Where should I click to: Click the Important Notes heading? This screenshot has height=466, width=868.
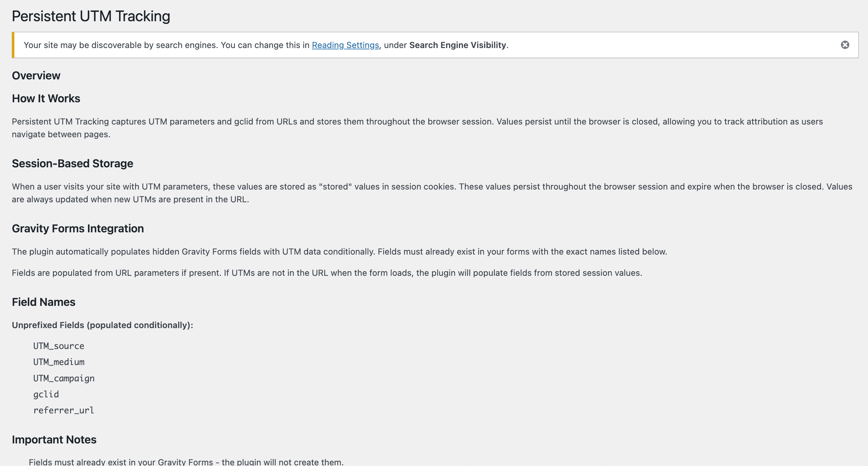54,440
